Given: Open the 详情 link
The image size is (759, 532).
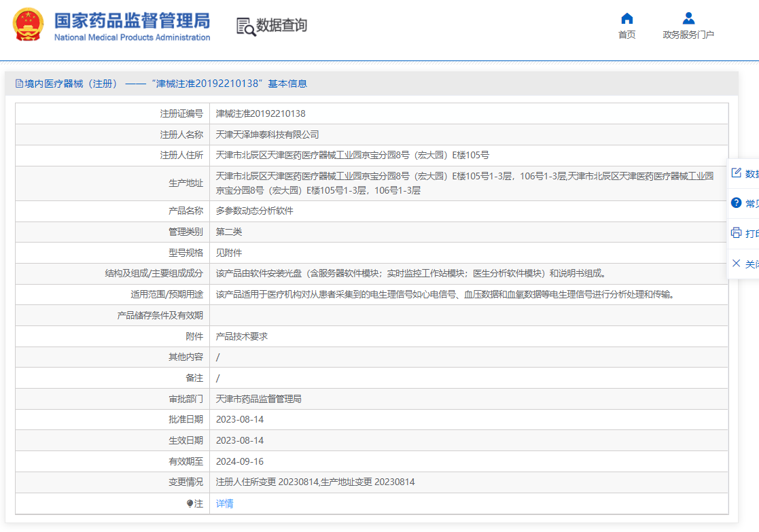Looking at the screenshot, I should [x=225, y=504].
